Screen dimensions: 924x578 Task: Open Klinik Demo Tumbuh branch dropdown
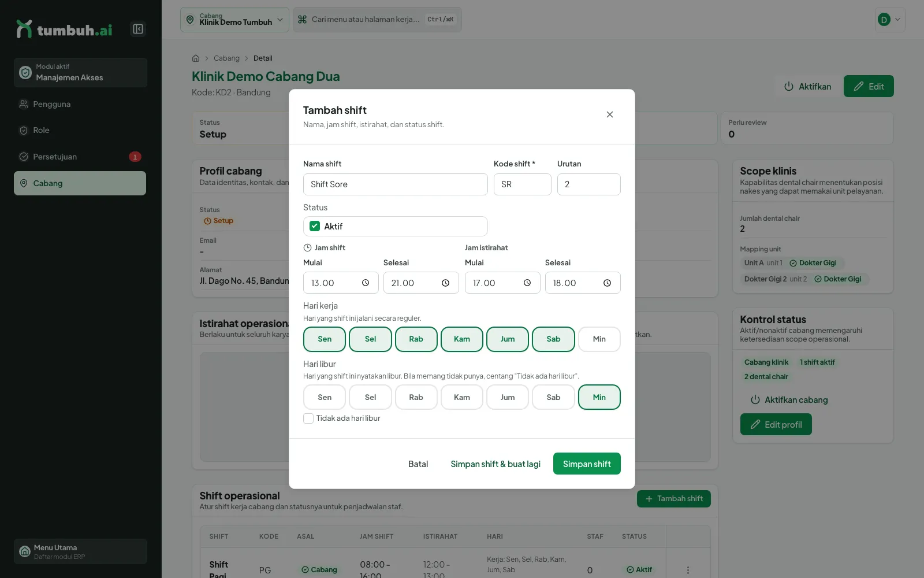(234, 20)
